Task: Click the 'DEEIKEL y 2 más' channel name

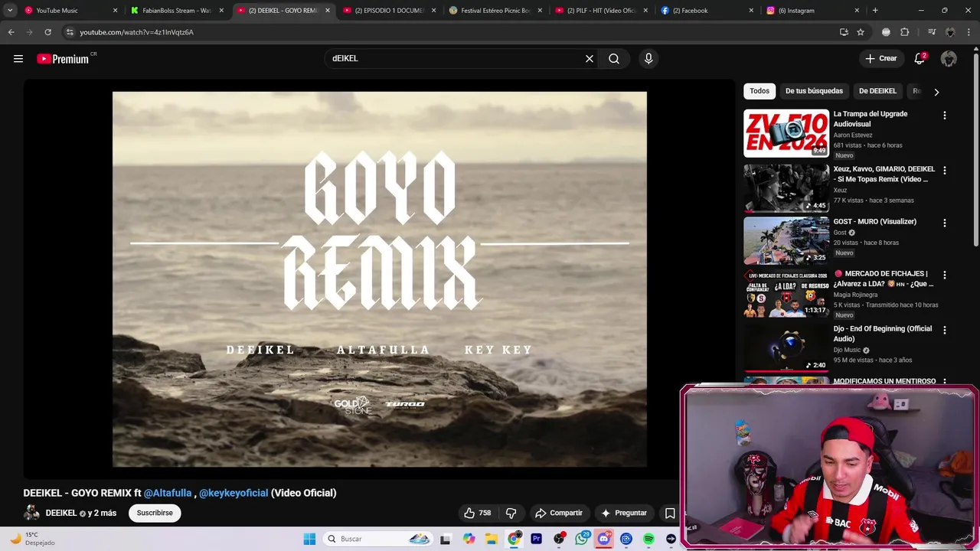Action: [81, 513]
